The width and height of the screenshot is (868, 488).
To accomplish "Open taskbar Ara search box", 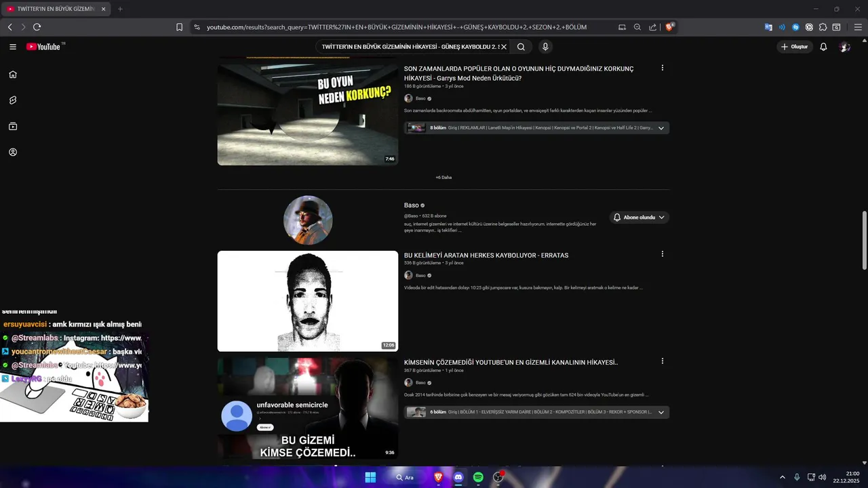I will click(406, 477).
